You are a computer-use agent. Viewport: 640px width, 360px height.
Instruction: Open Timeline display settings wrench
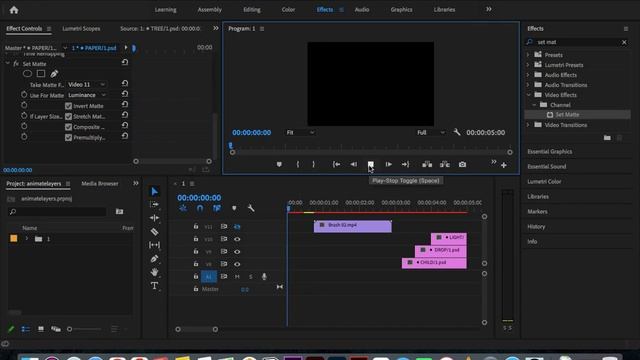251,208
